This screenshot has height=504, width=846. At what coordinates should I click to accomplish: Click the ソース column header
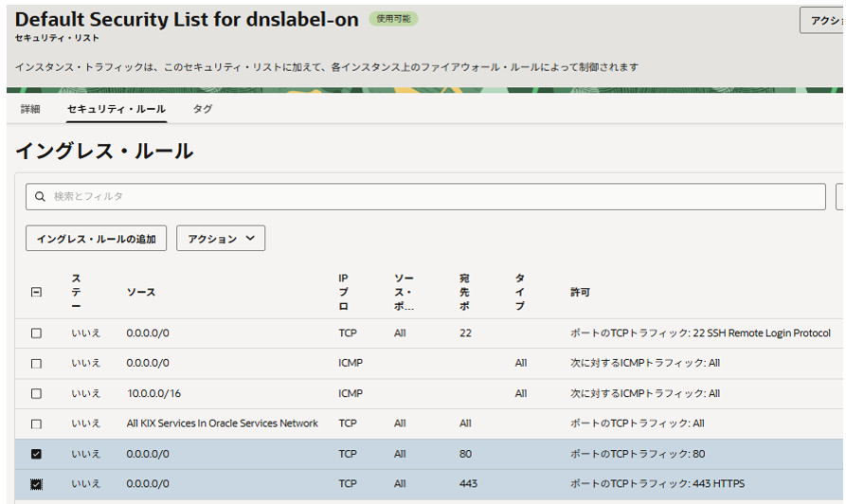141,293
